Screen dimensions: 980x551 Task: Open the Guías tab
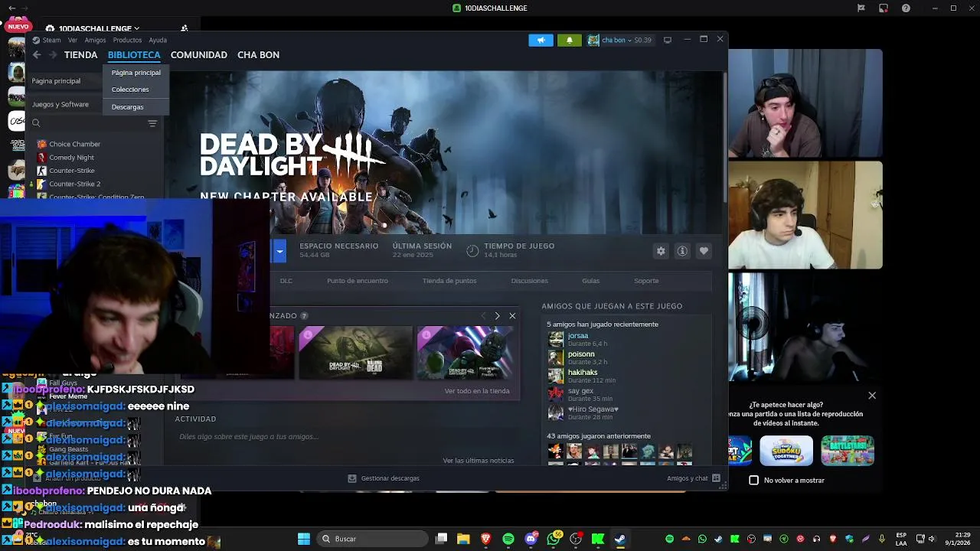click(590, 281)
